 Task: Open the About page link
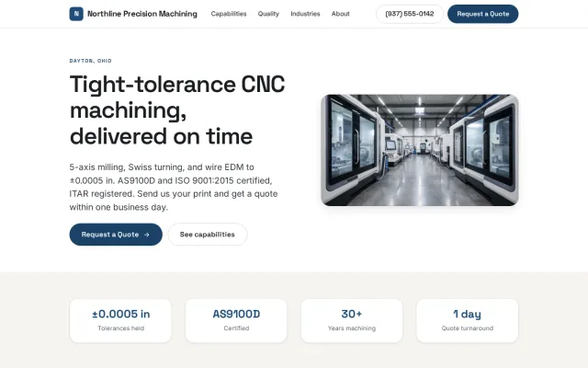coord(341,14)
